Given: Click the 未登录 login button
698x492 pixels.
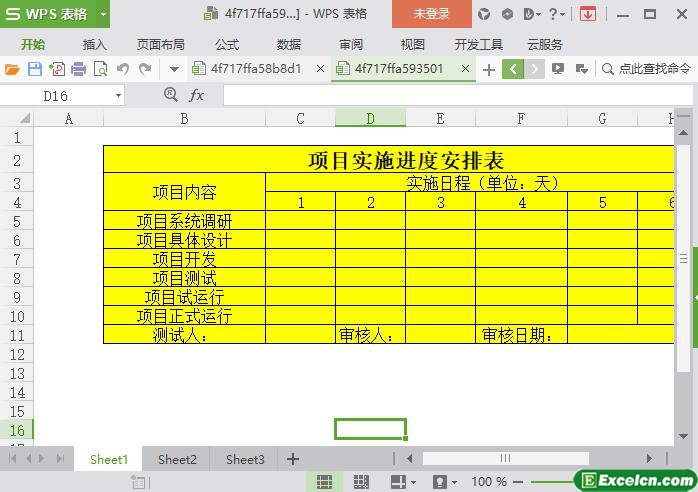Looking at the screenshot, I should point(432,14).
